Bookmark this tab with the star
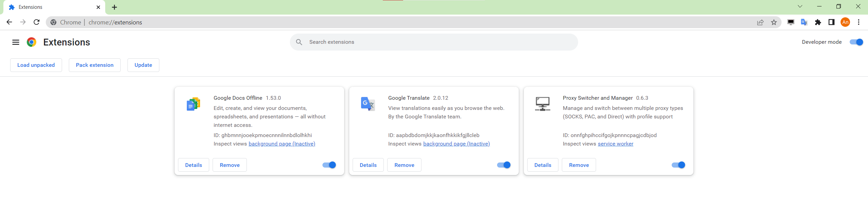 click(x=774, y=22)
